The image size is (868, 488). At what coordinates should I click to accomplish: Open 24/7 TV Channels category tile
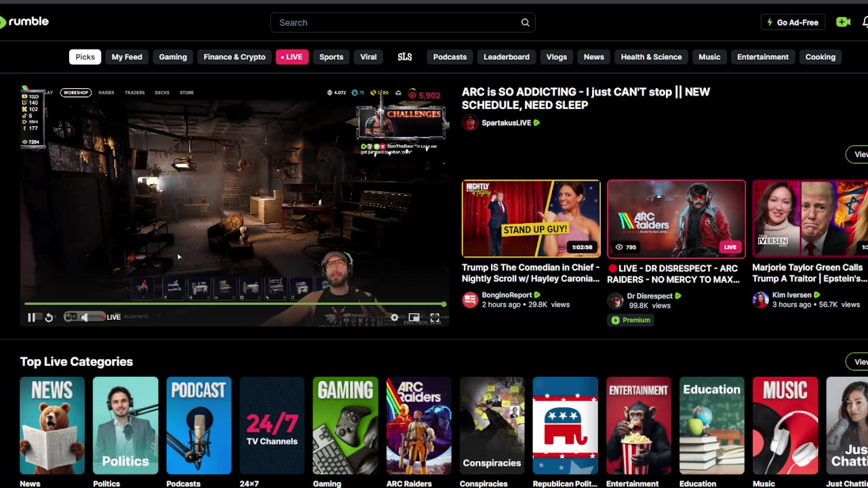[x=272, y=426]
